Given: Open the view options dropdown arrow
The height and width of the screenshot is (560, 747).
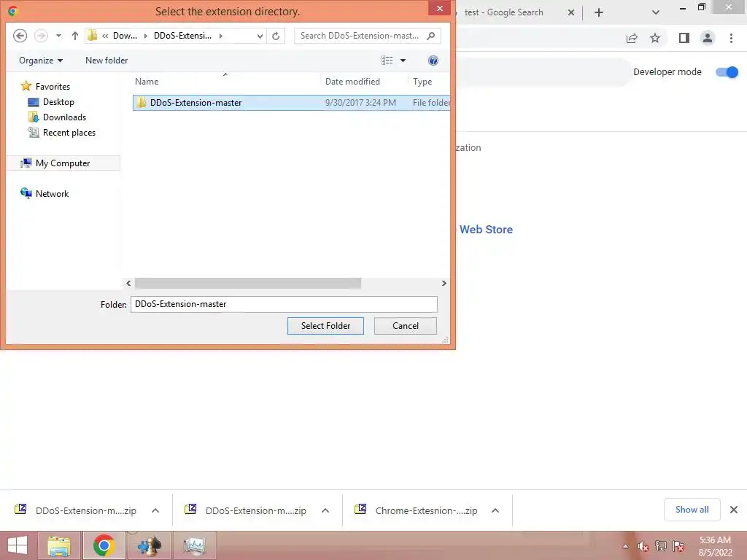Looking at the screenshot, I should click(403, 61).
